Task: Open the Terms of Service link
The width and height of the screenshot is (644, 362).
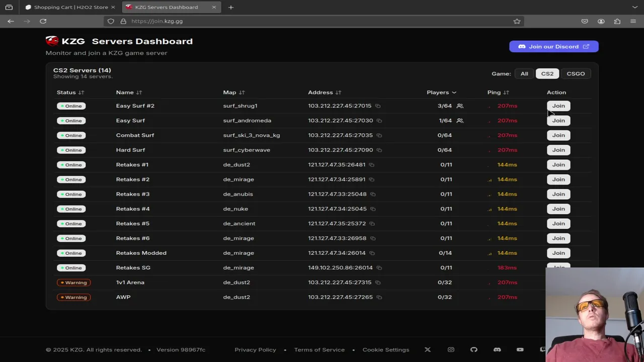Action: pos(319,350)
